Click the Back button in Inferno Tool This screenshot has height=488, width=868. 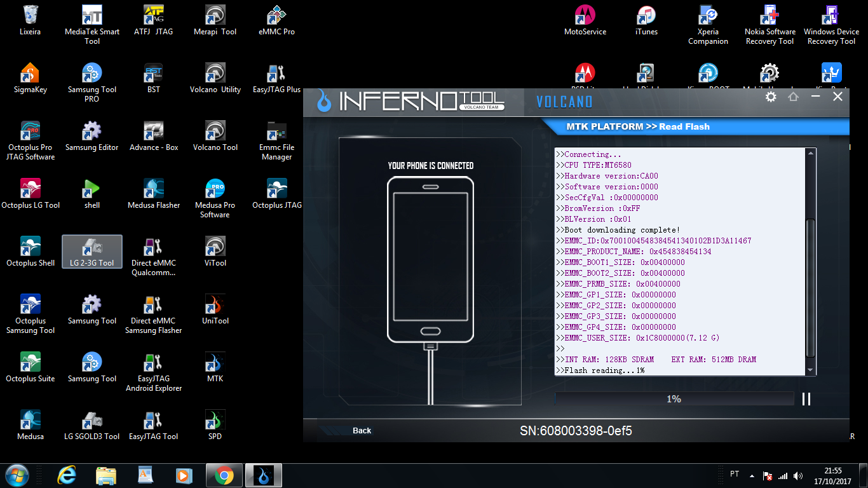pos(362,430)
